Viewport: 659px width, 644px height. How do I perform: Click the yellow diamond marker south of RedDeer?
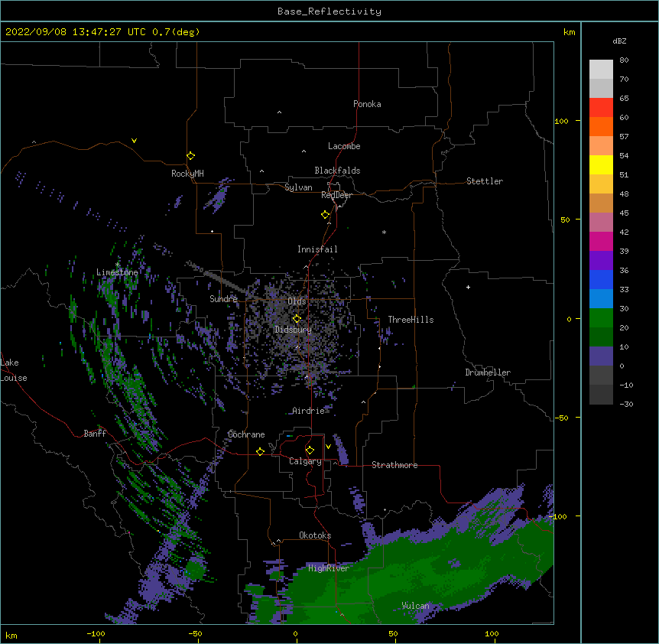coord(326,215)
